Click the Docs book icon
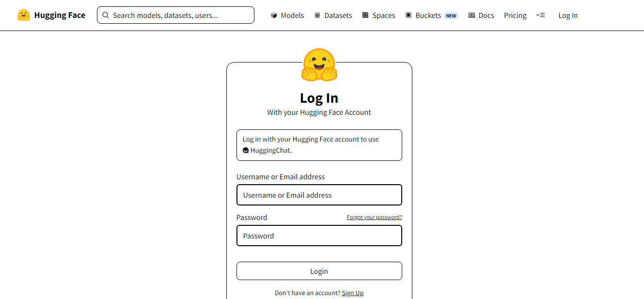This screenshot has width=644, height=299. [471, 16]
